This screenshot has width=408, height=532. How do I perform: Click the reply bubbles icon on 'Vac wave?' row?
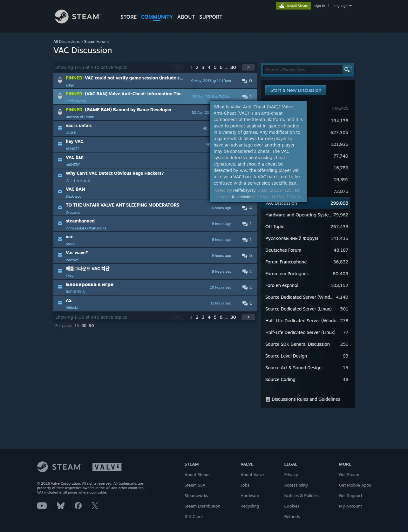click(x=245, y=256)
